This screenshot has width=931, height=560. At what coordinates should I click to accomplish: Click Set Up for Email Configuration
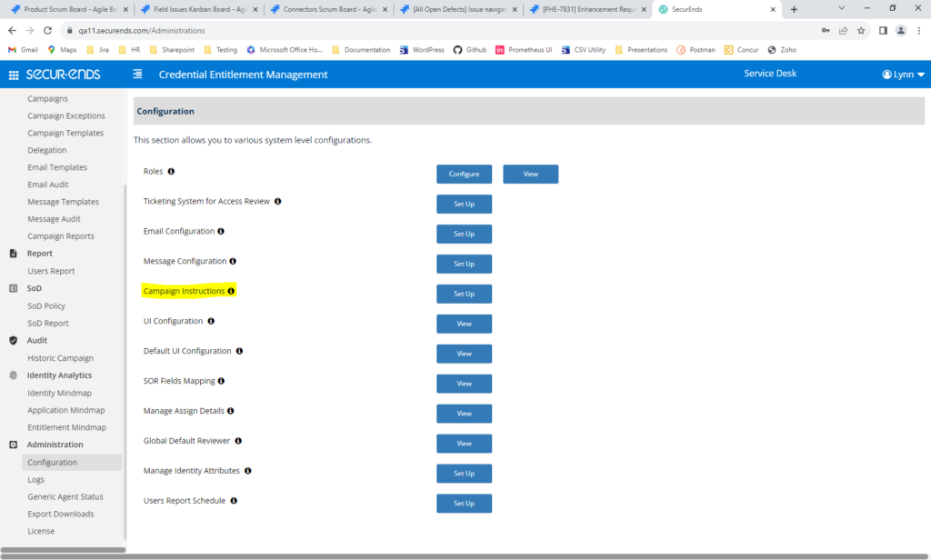tap(465, 234)
